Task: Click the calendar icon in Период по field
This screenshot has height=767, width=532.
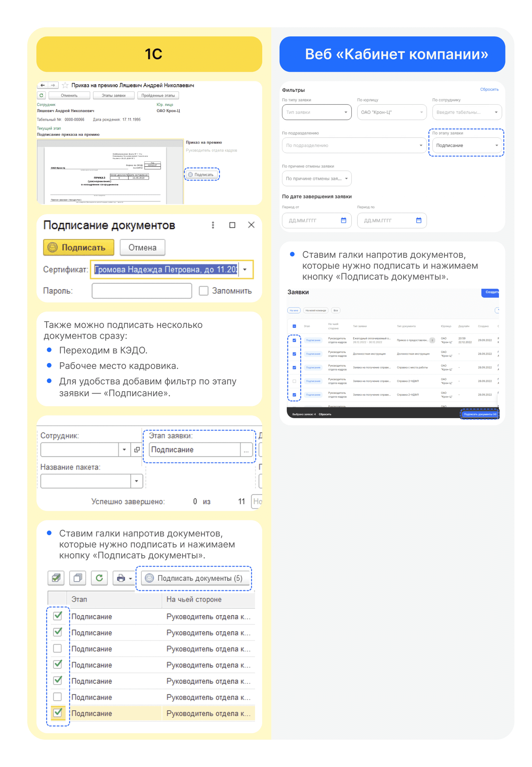Action: tap(419, 220)
